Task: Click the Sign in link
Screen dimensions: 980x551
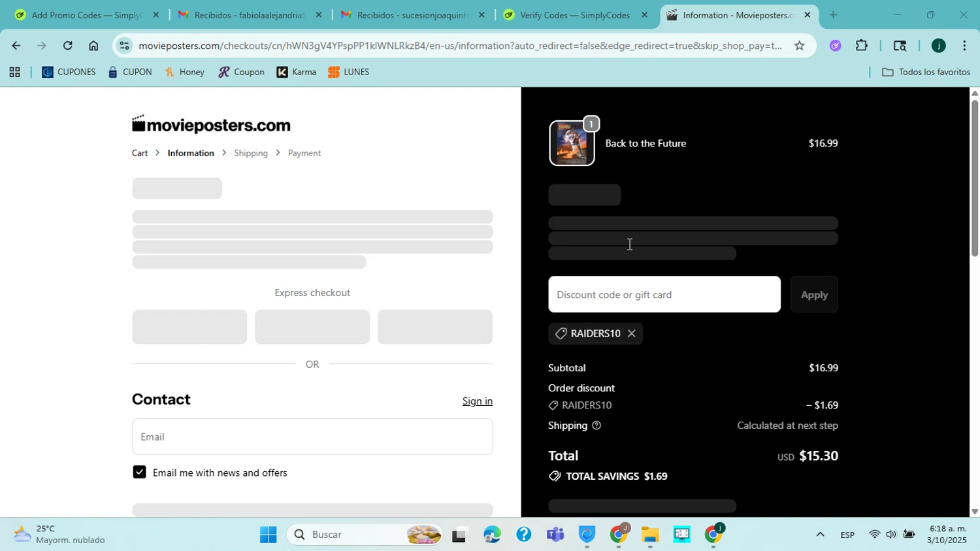Action: 478,401
